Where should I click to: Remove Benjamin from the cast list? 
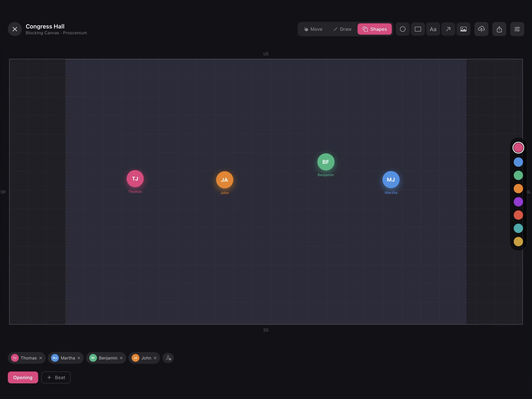(121, 358)
